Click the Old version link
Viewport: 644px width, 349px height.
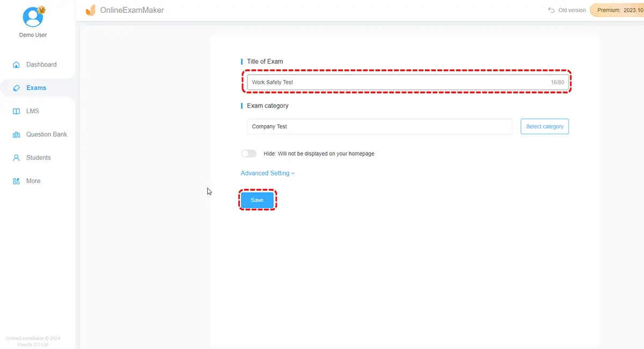click(572, 10)
